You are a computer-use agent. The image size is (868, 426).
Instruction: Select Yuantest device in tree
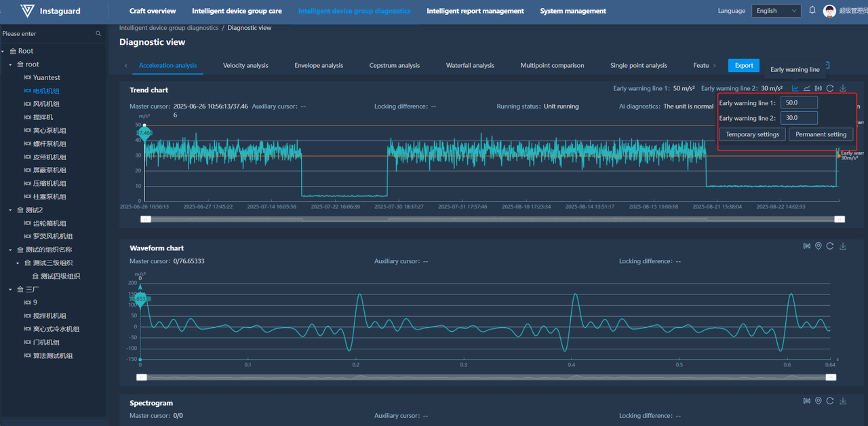(x=46, y=77)
